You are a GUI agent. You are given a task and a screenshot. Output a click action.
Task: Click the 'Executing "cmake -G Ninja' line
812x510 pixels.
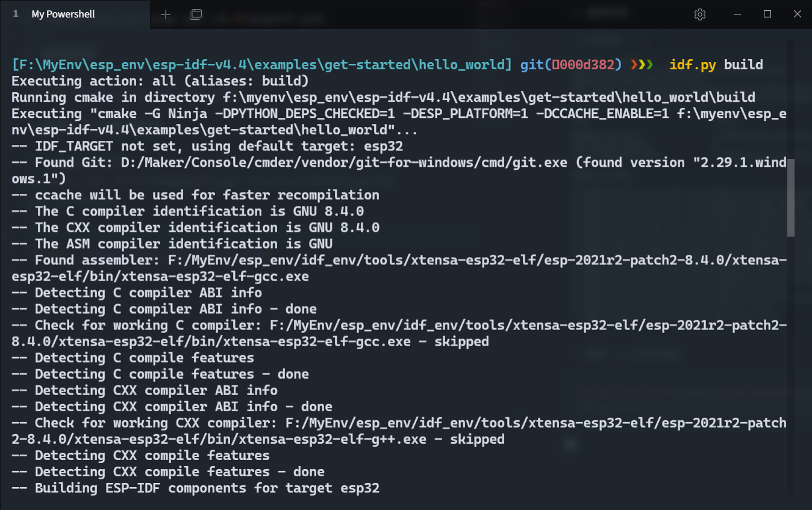[x=399, y=122]
